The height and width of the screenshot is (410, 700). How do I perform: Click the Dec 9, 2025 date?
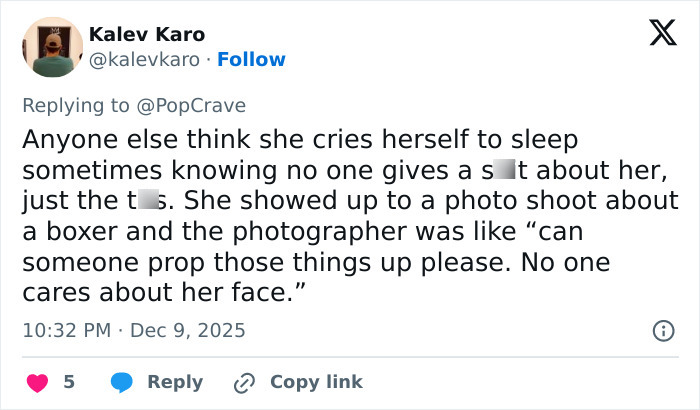[x=188, y=330]
